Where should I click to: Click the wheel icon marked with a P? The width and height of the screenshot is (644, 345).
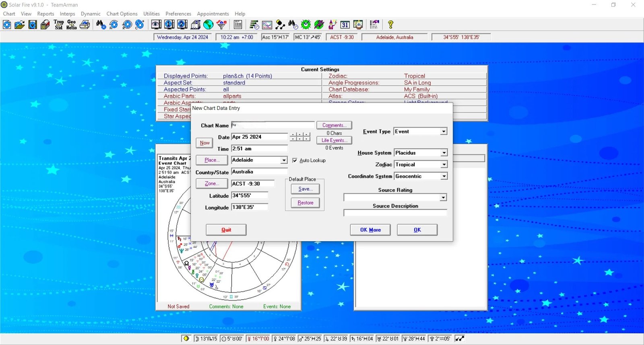pos(114,25)
